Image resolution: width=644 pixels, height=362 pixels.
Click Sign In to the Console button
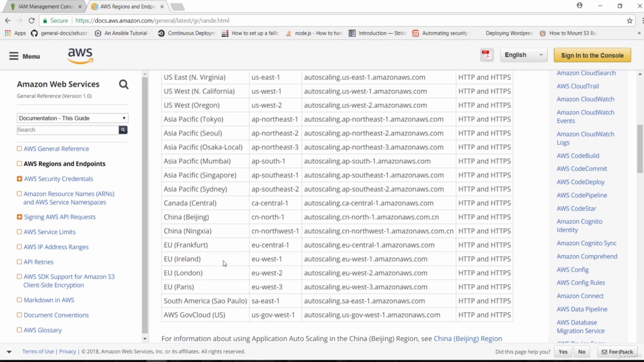coord(592,55)
